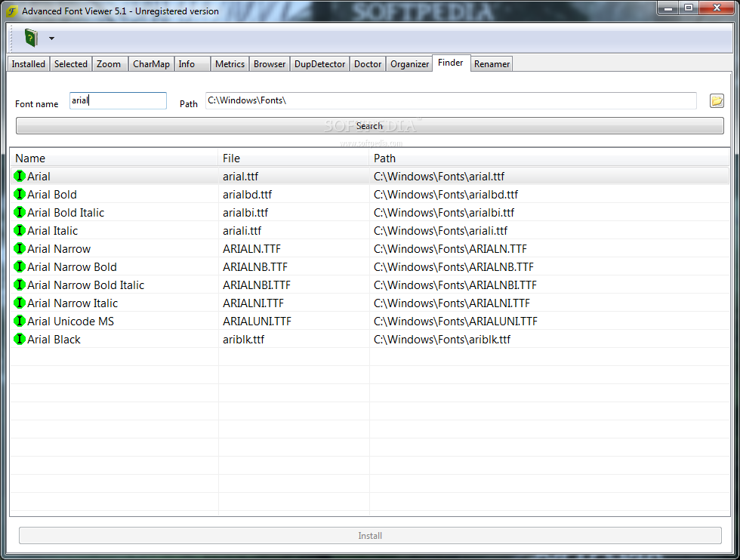Click the Search button

[x=369, y=125]
